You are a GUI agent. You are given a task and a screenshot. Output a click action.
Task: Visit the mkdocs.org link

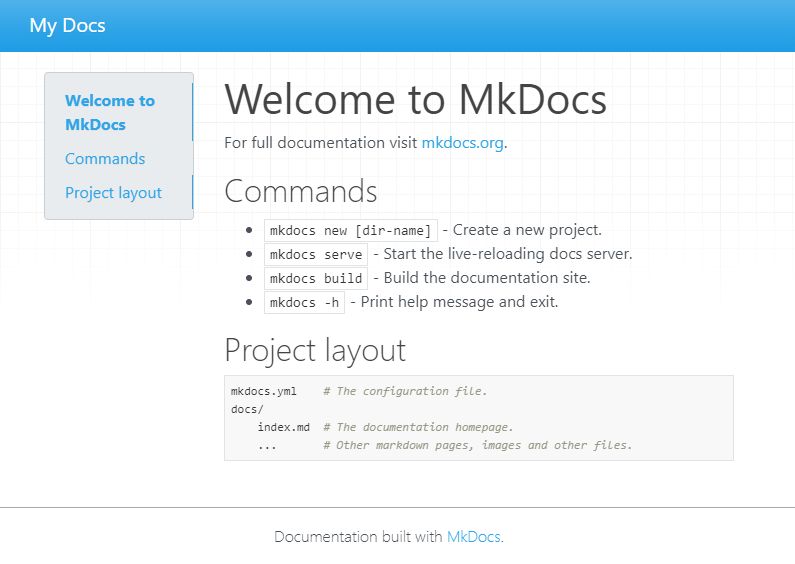coord(462,143)
